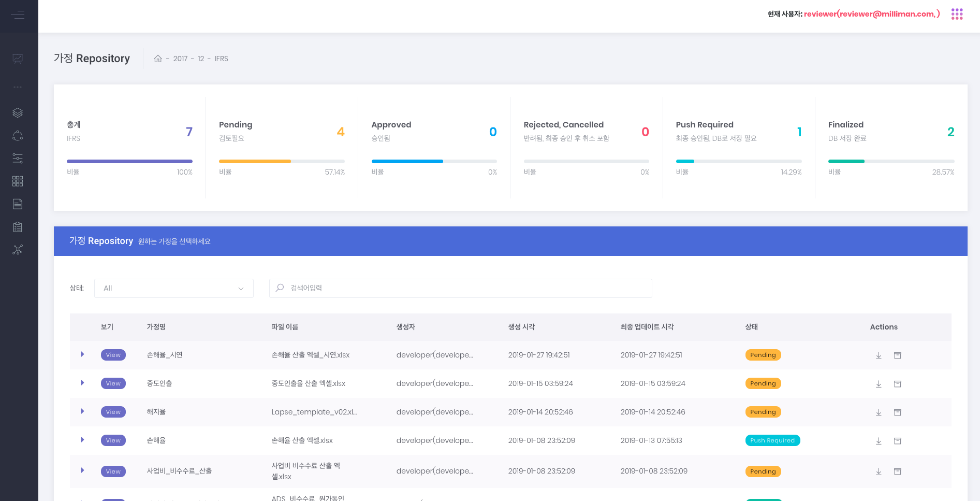Click the 검색어입력 search field

pos(461,288)
